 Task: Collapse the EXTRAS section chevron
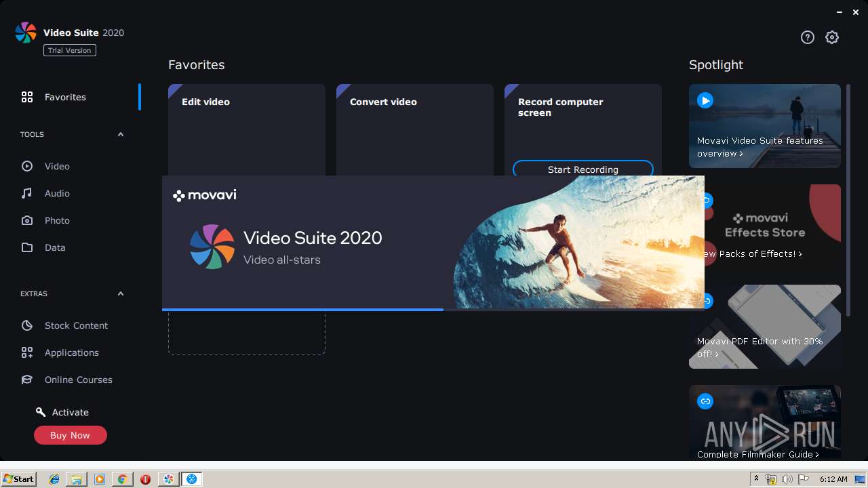tap(121, 293)
